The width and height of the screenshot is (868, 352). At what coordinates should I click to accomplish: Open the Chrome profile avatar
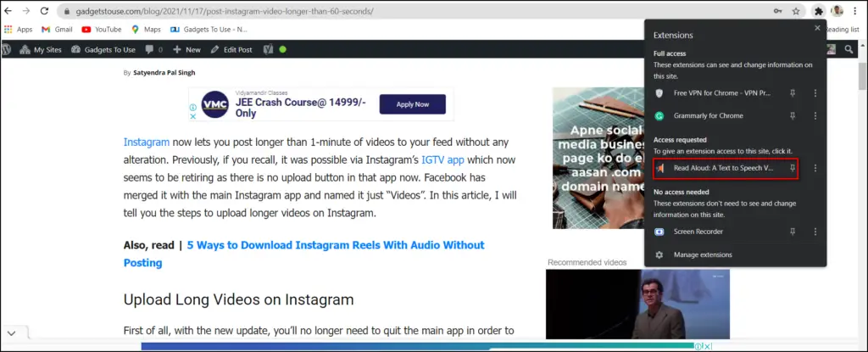837,11
